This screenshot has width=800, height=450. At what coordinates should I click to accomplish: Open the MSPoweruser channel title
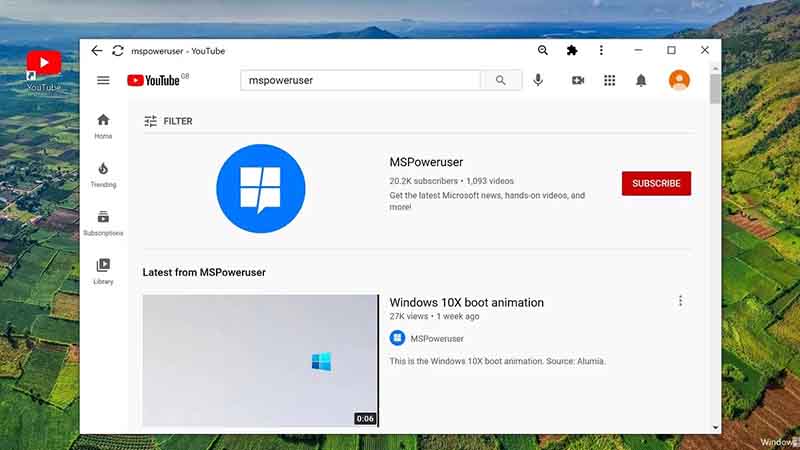point(426,162)
